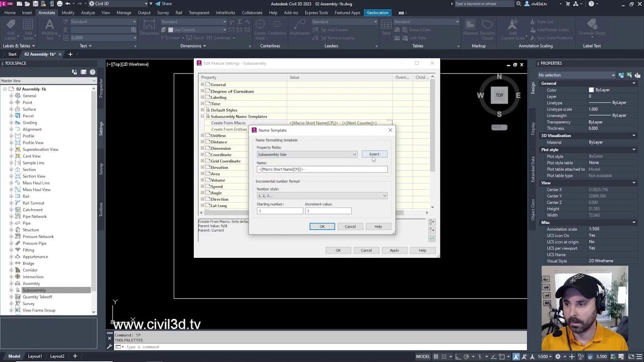Click the Insert button in Name Template
Viewport: 644px width, 362px height.
click(374, 154)
